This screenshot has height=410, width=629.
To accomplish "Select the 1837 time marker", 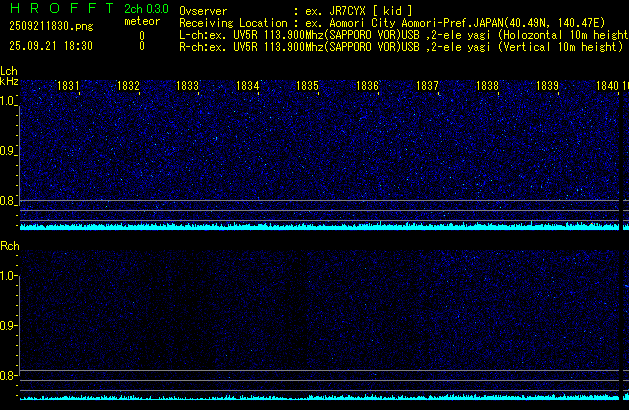I will pyautogui.click(x=428, y=86).
